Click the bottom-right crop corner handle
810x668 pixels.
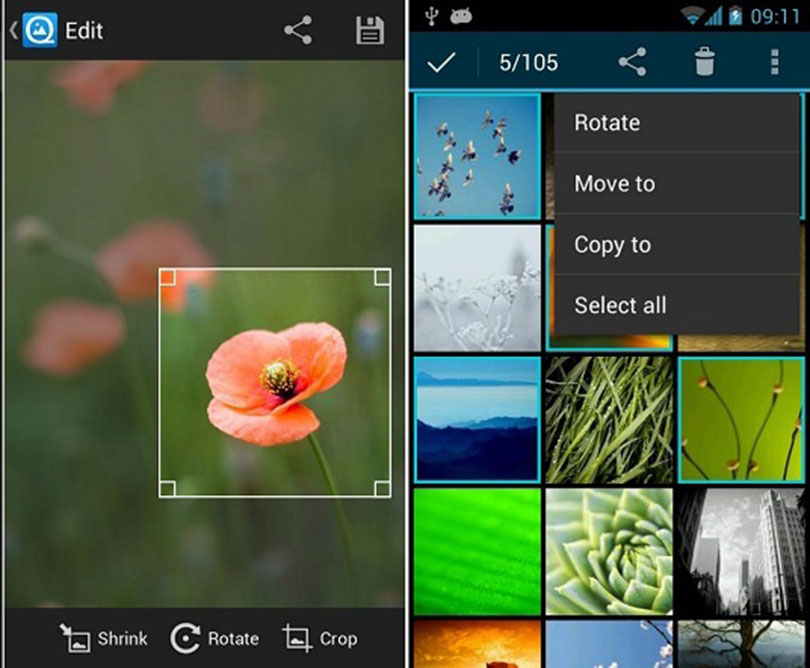[x=382, y=489]
